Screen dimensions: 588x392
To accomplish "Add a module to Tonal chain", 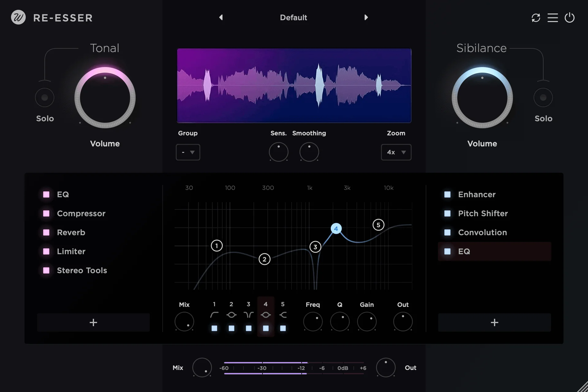I will click(x=93, y=322).
